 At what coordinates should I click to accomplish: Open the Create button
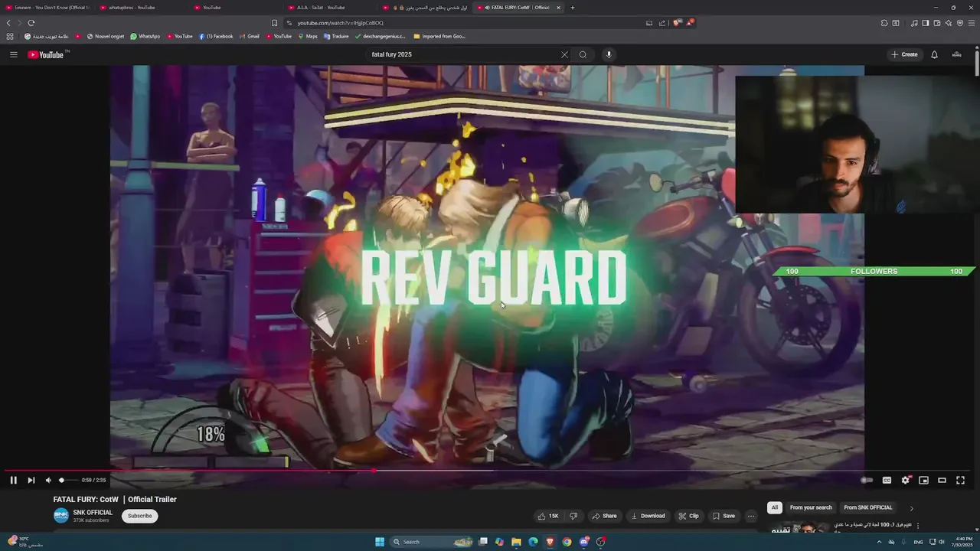[904, 54]
